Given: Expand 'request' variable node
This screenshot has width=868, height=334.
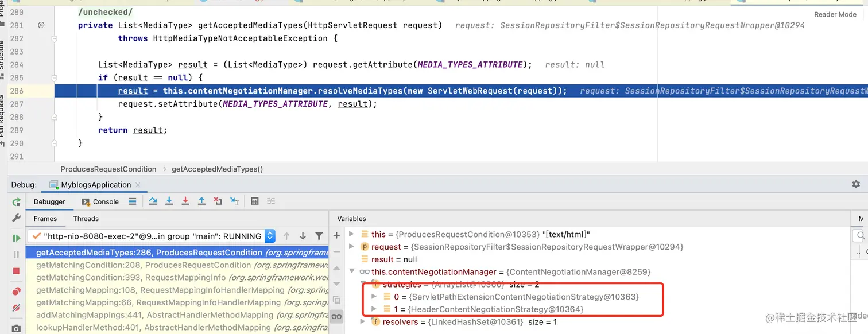Looking at the screenshot, I should 352,247.
